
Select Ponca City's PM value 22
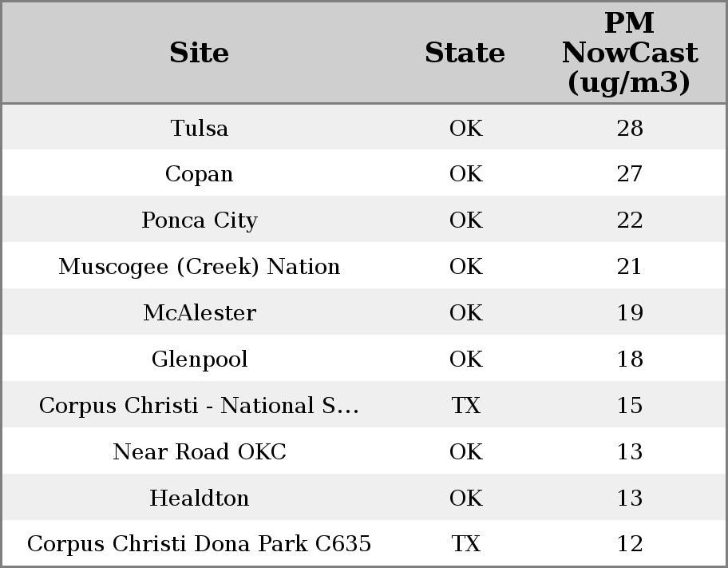(x=629, y=220)
